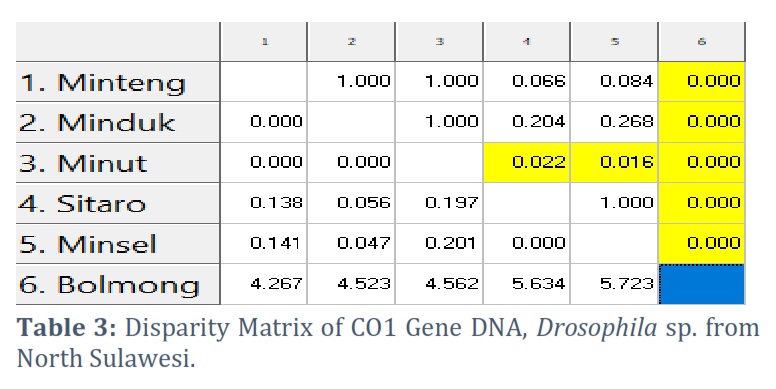Click column 6 header

[702, 42]
